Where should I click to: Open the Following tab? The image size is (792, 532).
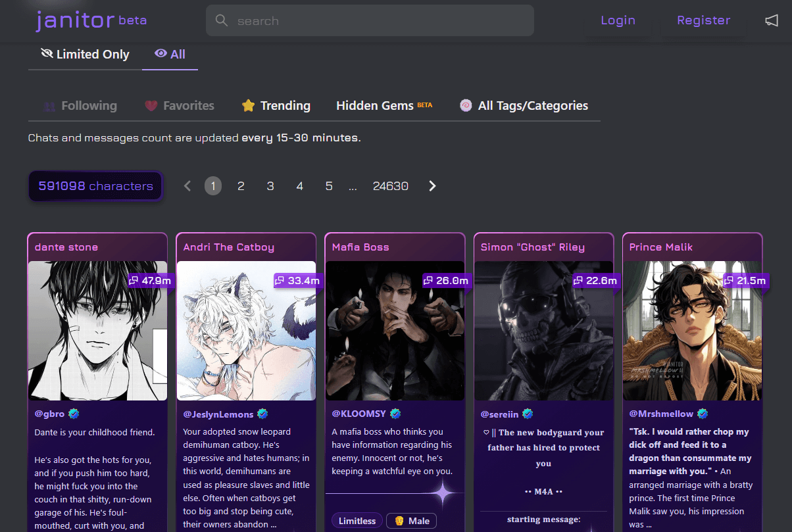[80, 106]
